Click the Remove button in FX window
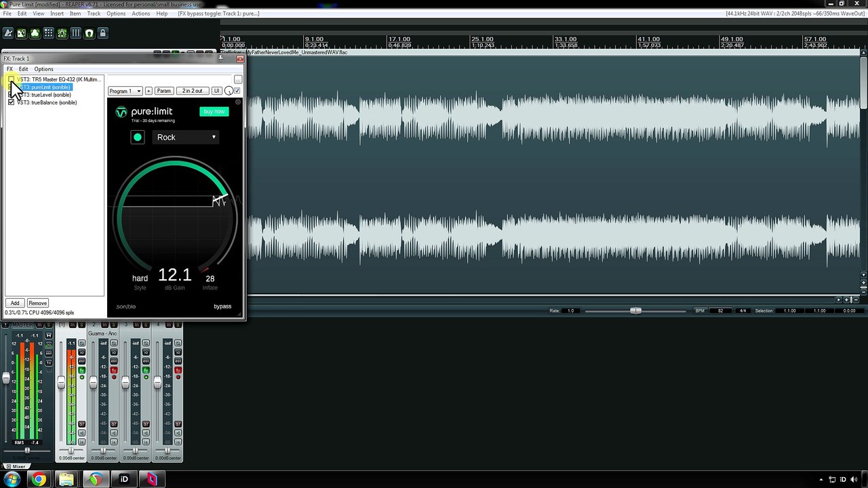 (x=37, y=303)
